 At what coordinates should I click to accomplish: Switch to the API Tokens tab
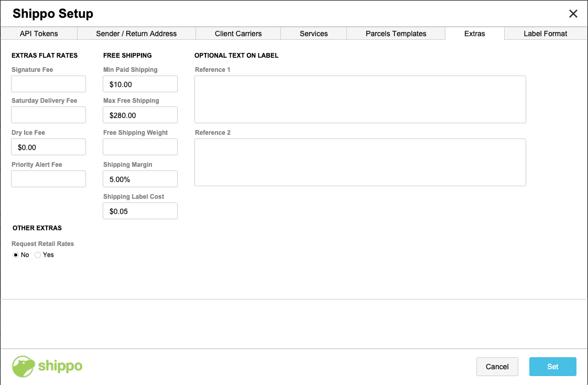(39, 34)
